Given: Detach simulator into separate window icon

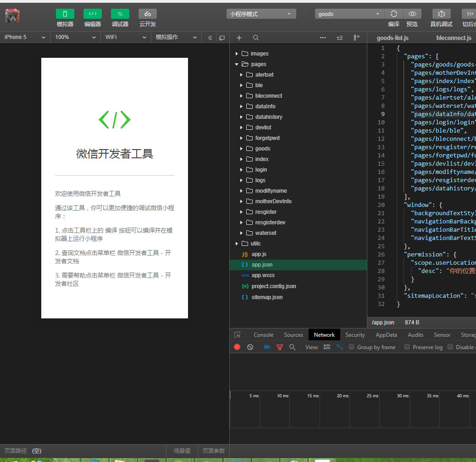Looking at the screenshot, I should click(222, 38).
